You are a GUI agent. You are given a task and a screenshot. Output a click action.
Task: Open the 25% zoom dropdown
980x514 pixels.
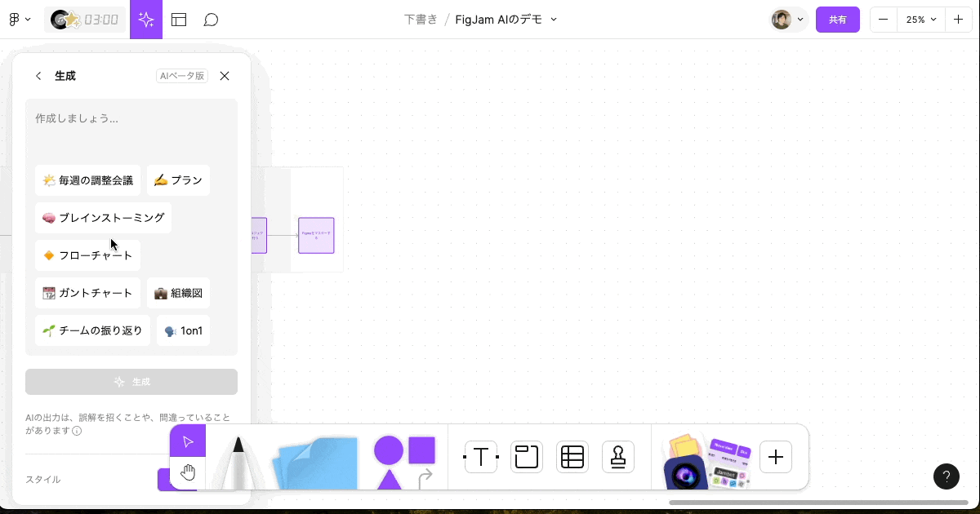click(x=921, y=19)
